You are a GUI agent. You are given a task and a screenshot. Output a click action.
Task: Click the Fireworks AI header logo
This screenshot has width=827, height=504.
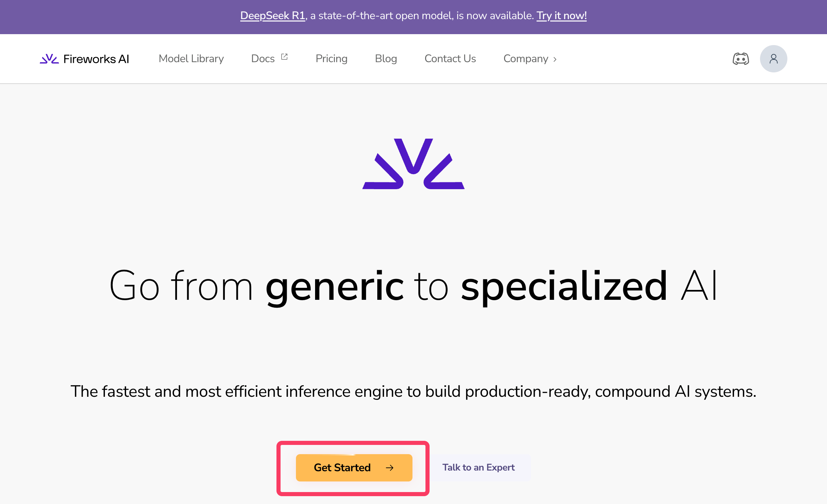click(x=49, y=59)
